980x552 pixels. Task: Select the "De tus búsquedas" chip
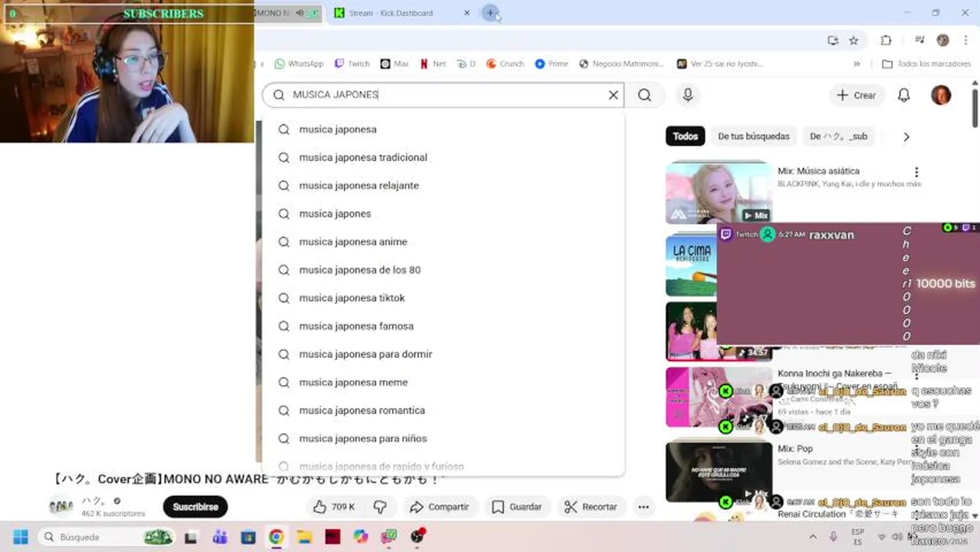pos(754,136)
